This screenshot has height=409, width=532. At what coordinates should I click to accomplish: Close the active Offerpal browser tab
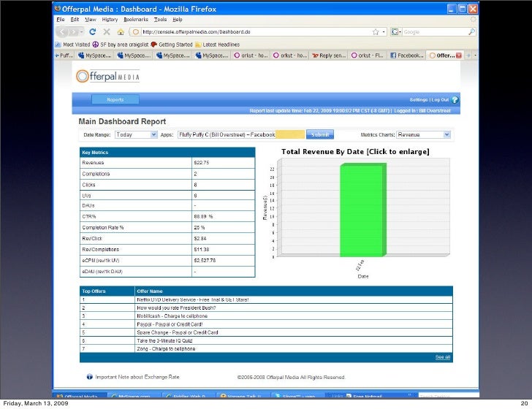click(x=457, y=55)
